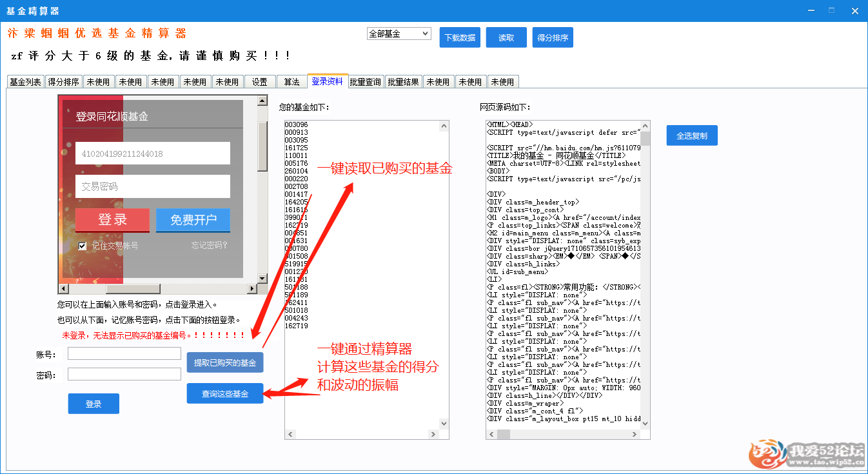
Task: Click the account number field in login panel
Action: pyautogui.click(x=153, y=153)
